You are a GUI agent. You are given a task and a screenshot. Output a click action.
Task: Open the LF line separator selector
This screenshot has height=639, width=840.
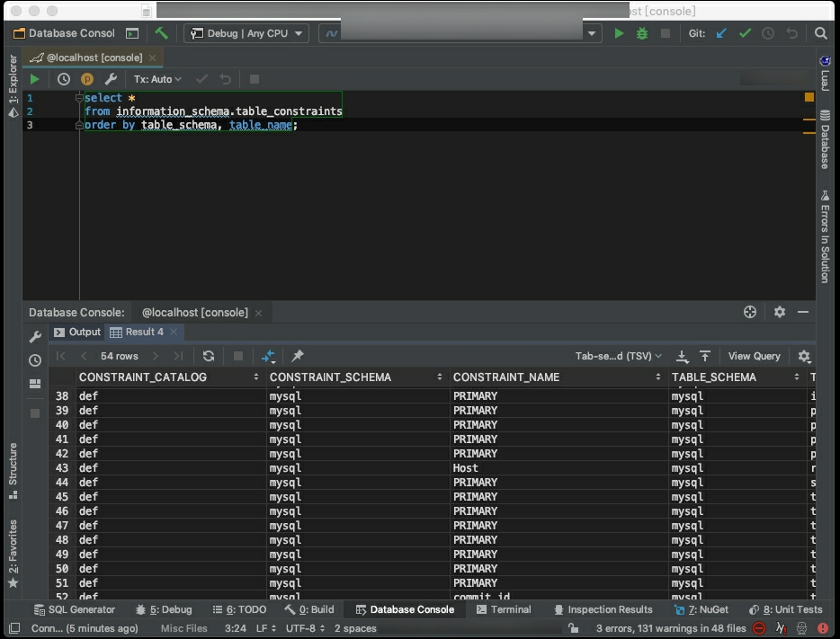coord(266,628)
